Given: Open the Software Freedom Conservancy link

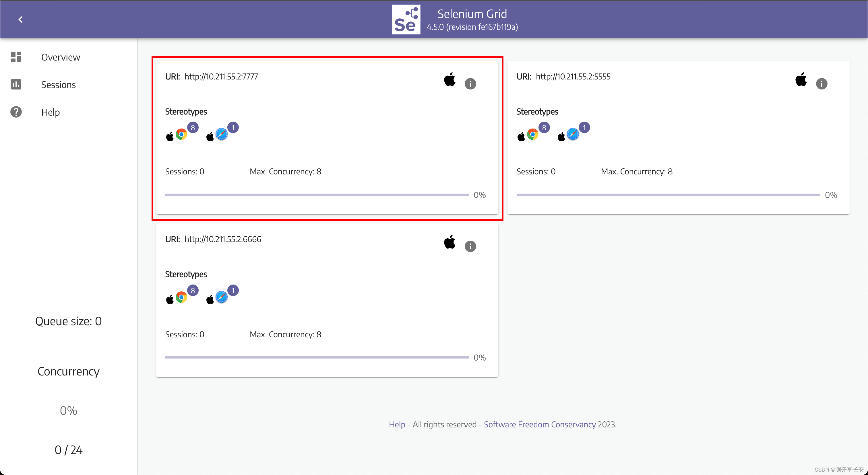Looking at the screenshot, I should pos(540,425).
